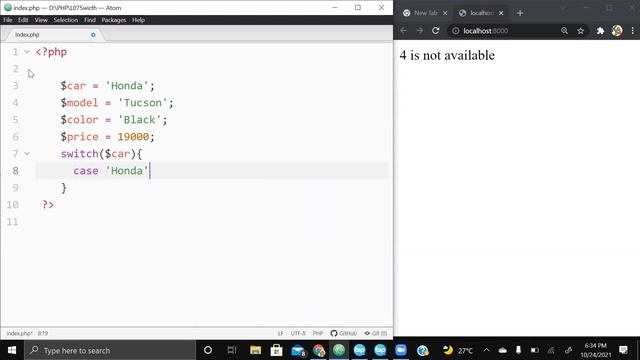640x360 pixels.
Task: Open OneDrive cloud tray icon
Action: [x=502, y=350]
